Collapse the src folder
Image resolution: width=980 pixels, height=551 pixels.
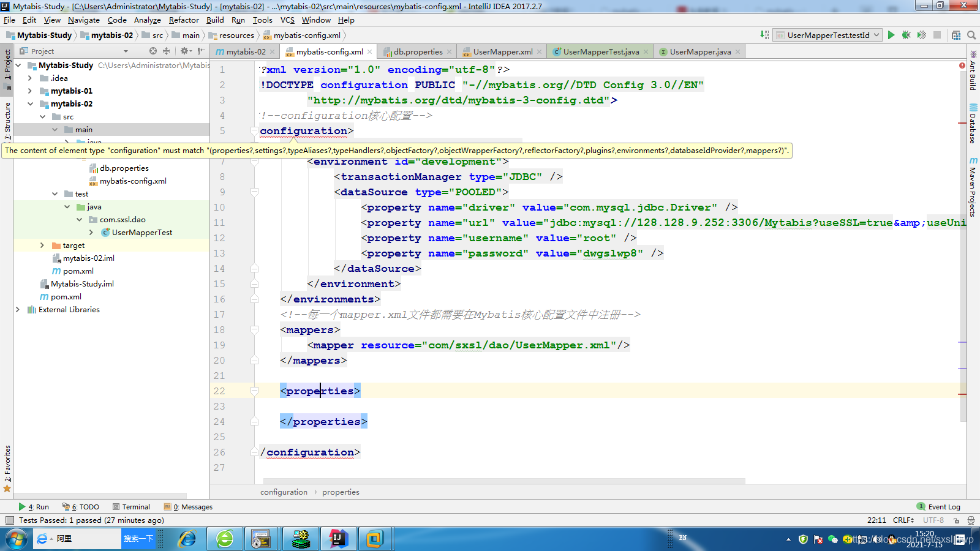[42, 116]
